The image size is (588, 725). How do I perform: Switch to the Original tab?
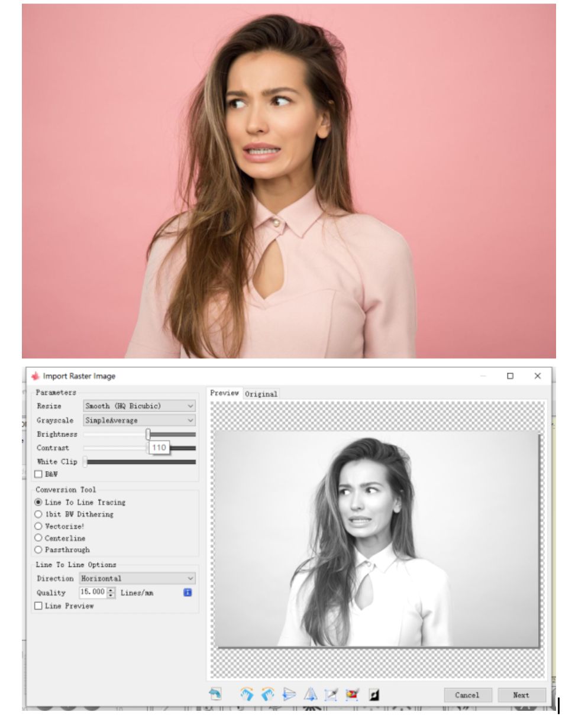[261, 394]
